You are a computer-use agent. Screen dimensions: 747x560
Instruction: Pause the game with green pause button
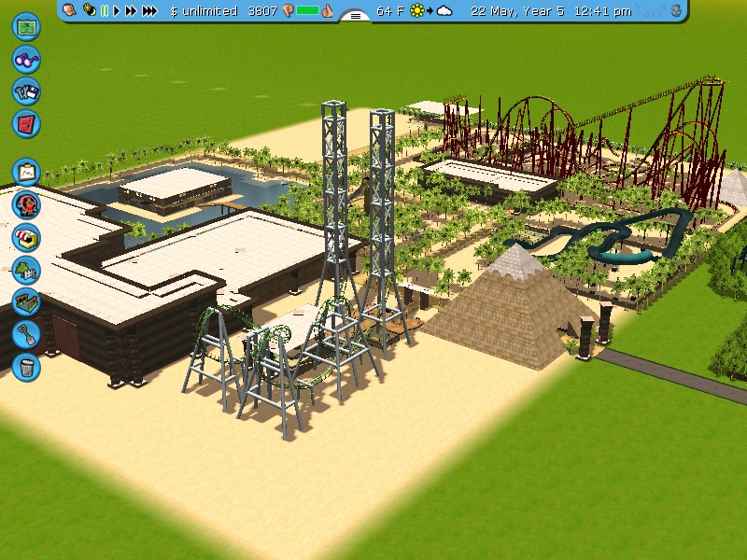tap(105, 11)
